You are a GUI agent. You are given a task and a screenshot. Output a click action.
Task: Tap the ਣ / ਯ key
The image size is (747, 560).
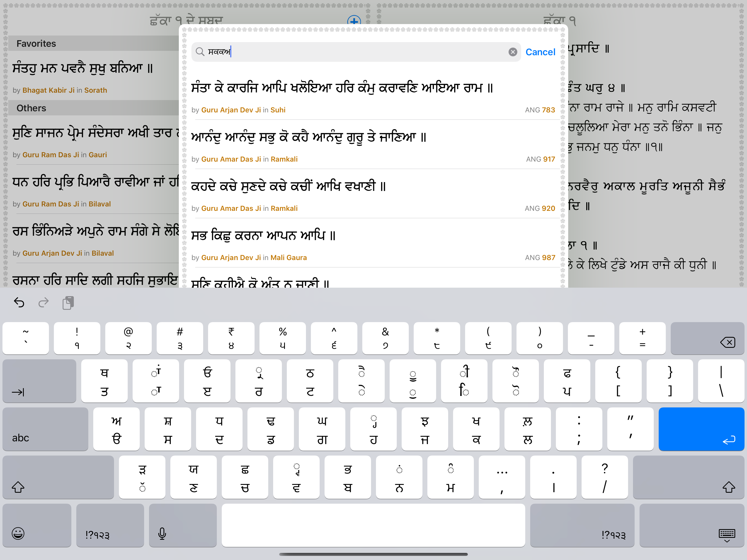pyautogui.click(x=194, y=477)
